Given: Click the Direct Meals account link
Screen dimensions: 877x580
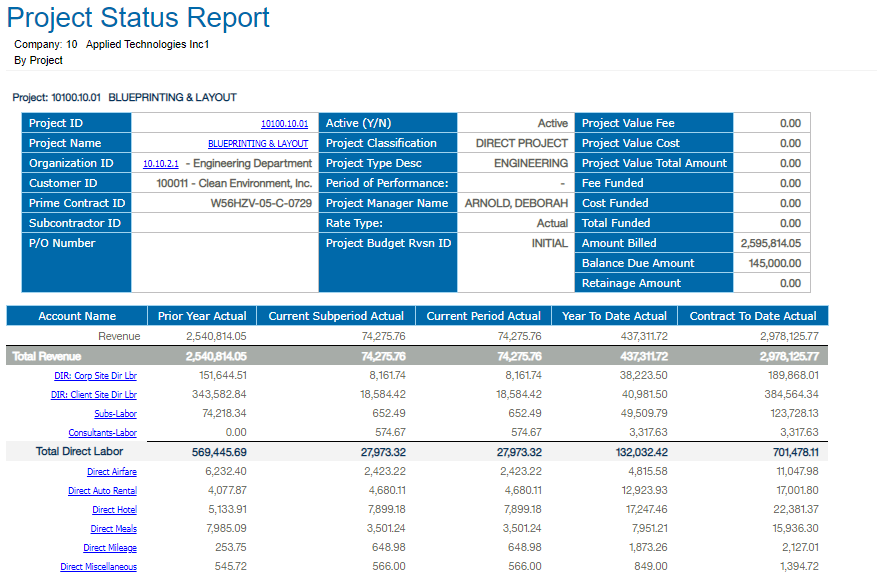Looking at the screenshot, I should tap(114, 529).
